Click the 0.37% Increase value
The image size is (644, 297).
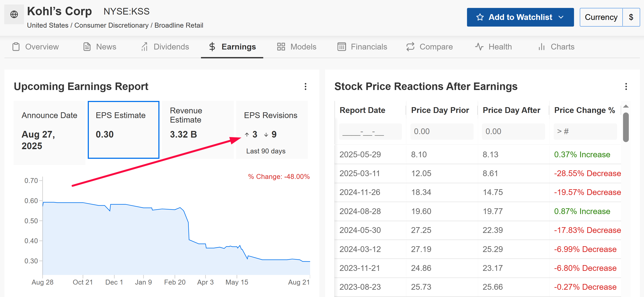(582, 154)
